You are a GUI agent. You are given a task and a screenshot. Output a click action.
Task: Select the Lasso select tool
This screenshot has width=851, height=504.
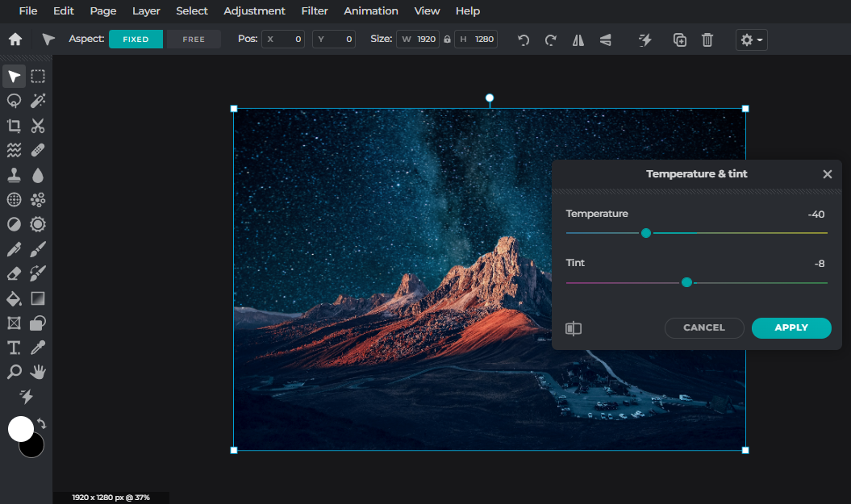pos(13,101)
